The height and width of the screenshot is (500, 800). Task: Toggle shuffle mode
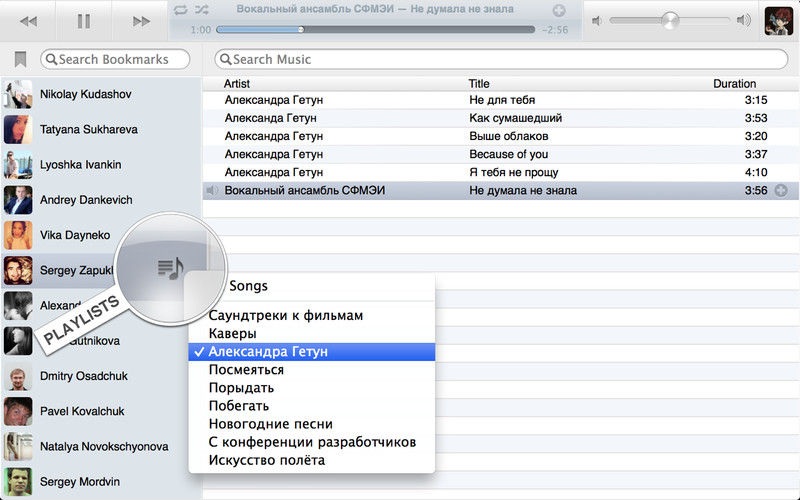202,10
